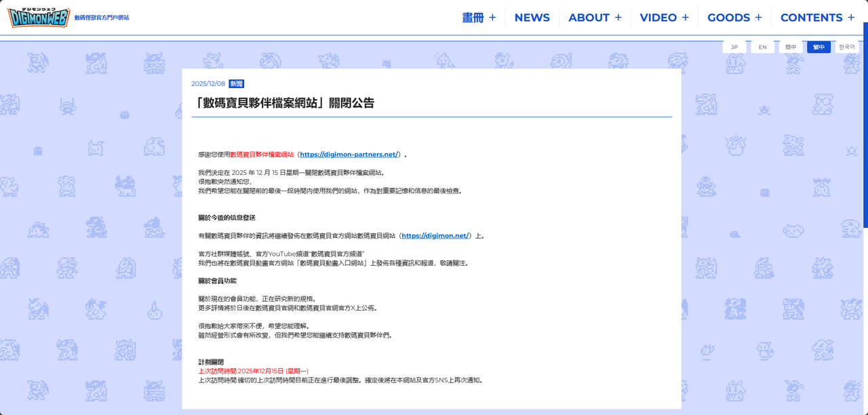The image size is (868, 415).
Task: Expand the GOODS menu
Action: 734,18
